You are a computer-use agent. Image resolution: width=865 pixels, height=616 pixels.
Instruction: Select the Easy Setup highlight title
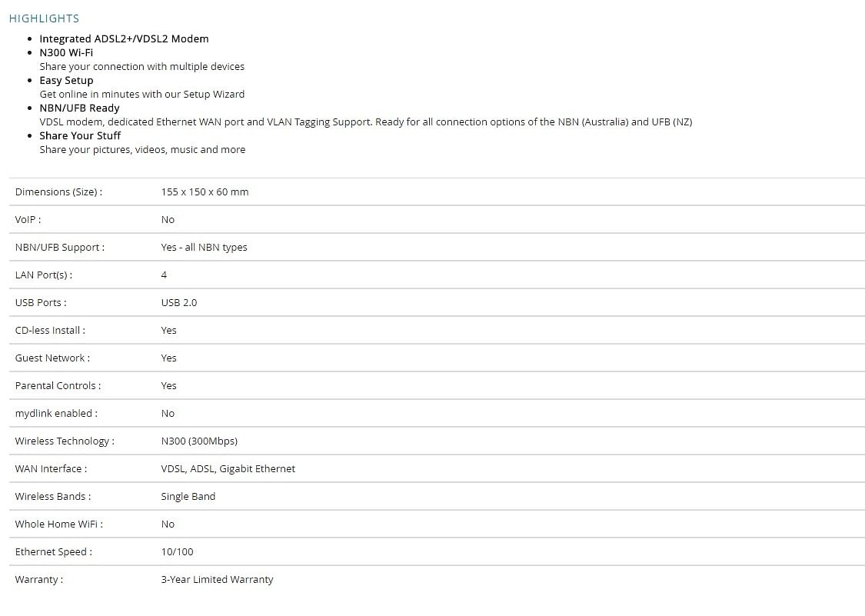(66, 81)
